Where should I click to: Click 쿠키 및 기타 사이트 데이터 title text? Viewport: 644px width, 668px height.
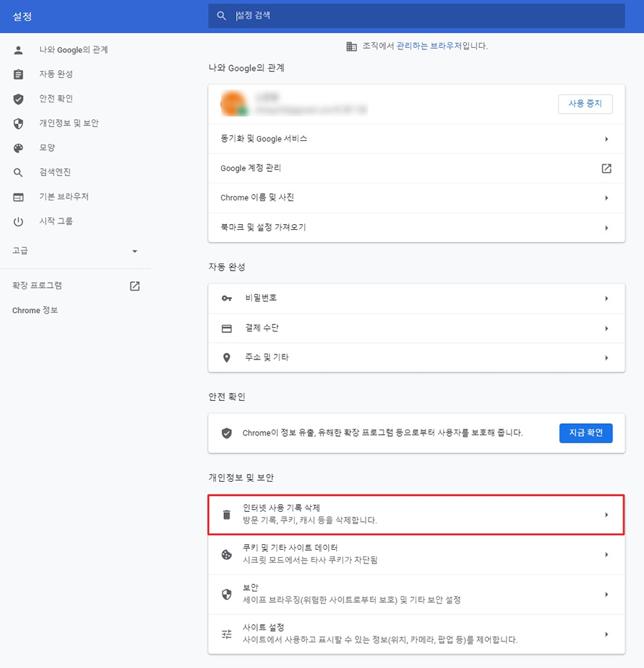click(x=291, y=548)
